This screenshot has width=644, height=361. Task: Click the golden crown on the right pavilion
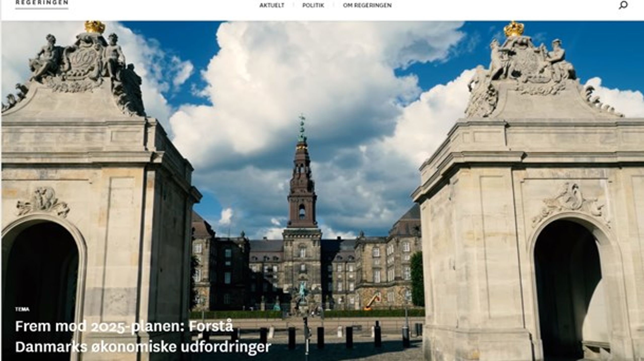(514, 29)
